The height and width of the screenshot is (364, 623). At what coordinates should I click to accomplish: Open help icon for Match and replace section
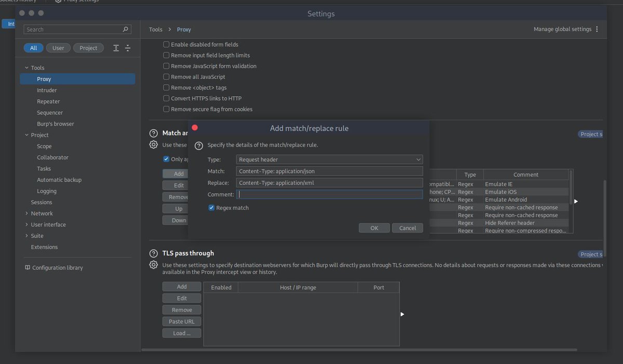[153, 133]
